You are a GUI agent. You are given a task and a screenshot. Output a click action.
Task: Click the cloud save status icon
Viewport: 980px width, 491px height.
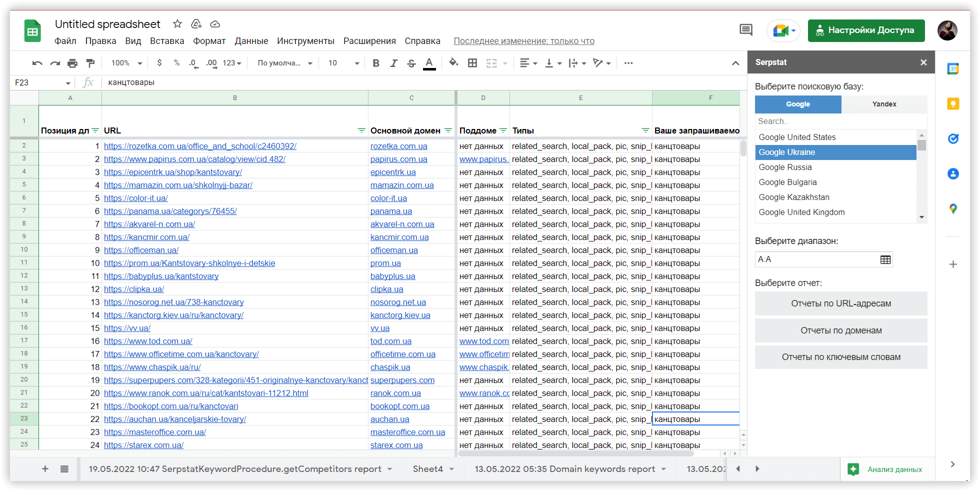215,24
